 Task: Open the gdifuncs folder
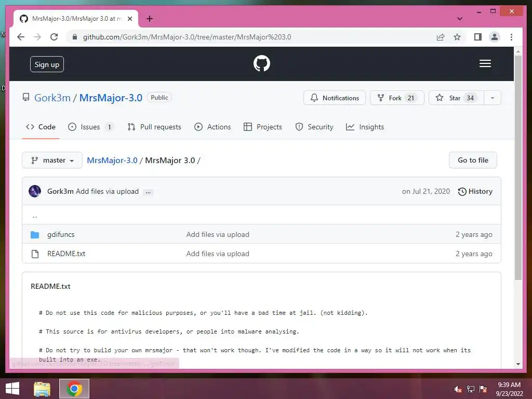[x=61, y=234]
